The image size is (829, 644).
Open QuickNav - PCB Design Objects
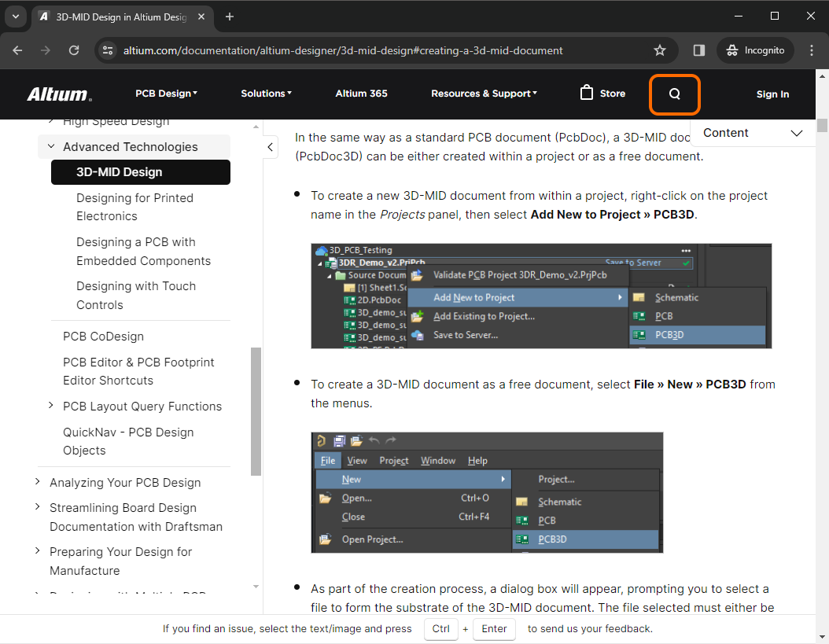tap(128, 441)
